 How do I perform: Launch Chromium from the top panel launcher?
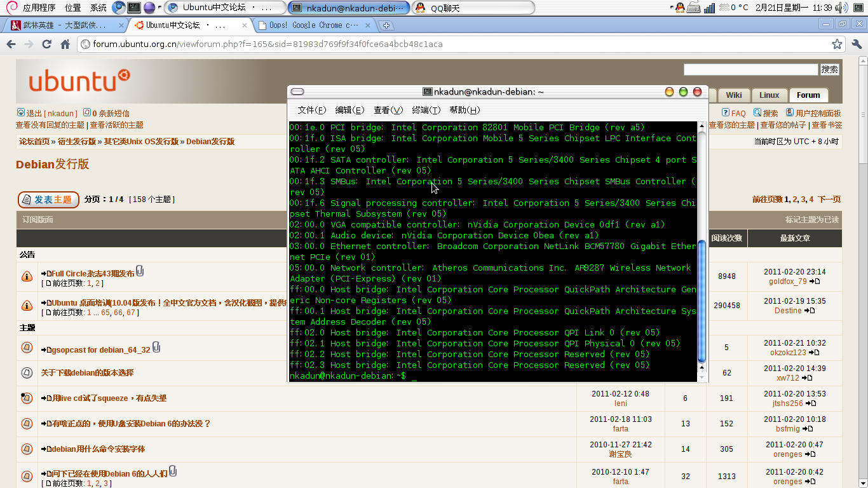tap(119, 8)
